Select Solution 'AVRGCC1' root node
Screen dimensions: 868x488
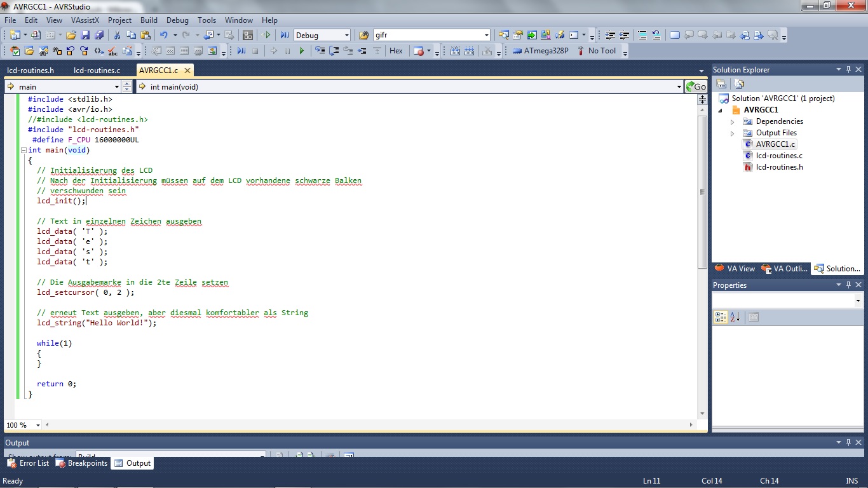click(x=783, y=98)
